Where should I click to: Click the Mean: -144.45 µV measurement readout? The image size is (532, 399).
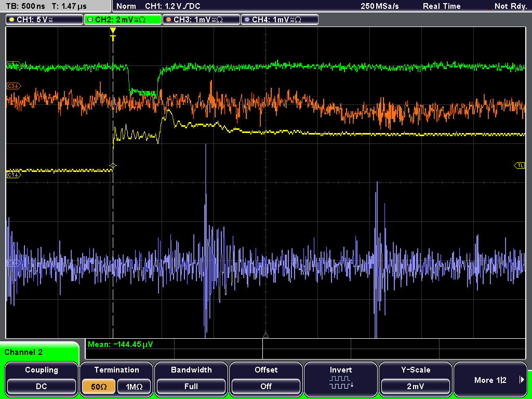pyautogui.click(x=120, y=344)
